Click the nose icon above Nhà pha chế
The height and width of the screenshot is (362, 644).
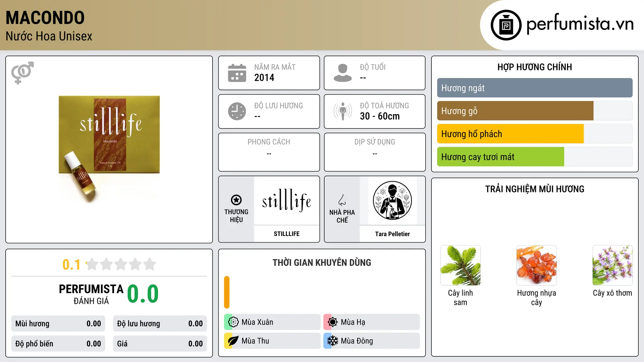(342, 200)
